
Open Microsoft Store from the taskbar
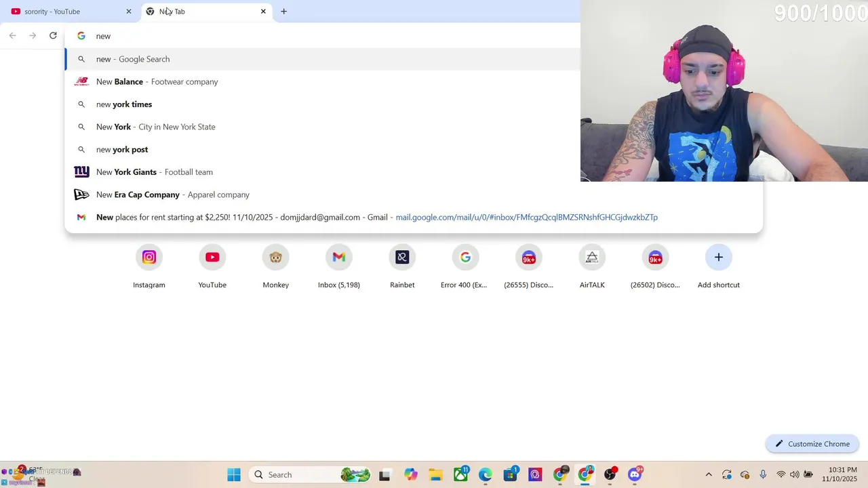point(511,474)
